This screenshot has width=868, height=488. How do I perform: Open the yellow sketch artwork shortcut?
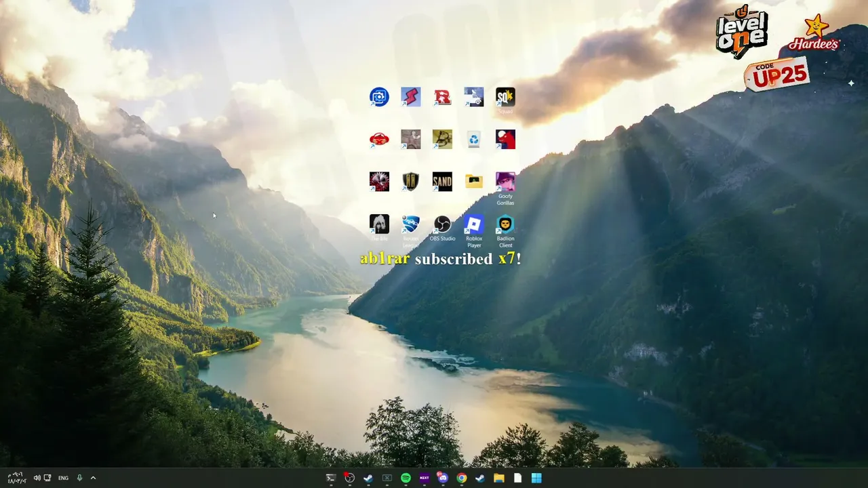coord(442,139)
